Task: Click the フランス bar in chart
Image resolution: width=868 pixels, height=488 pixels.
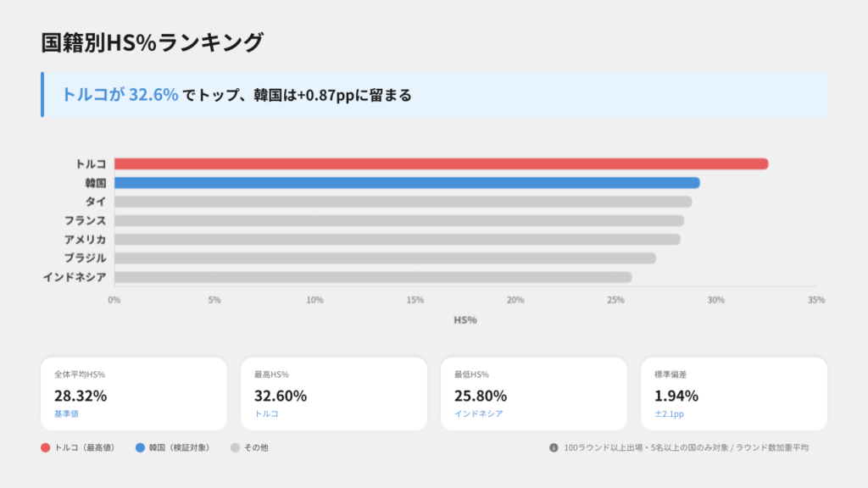Action: click(x=398, y=220)
